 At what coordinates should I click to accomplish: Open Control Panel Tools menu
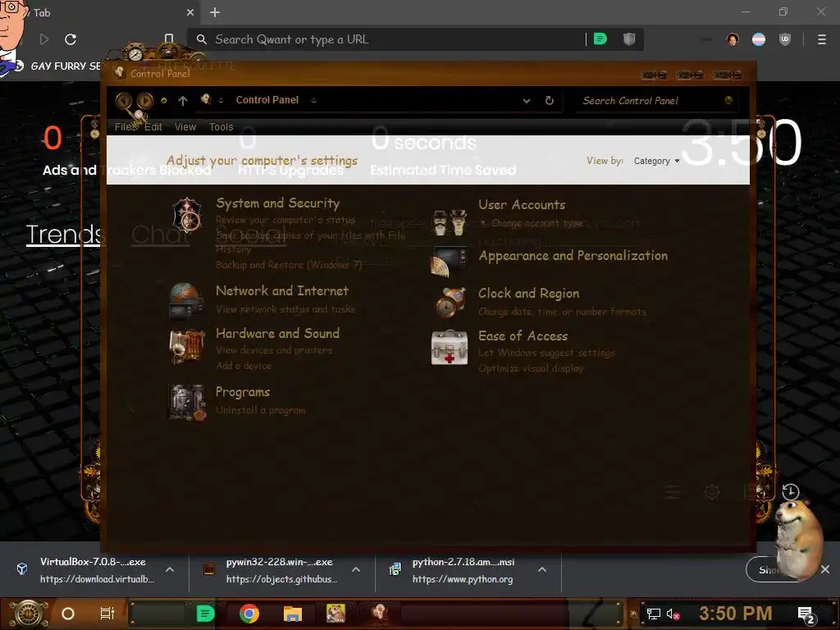[221, 127]
